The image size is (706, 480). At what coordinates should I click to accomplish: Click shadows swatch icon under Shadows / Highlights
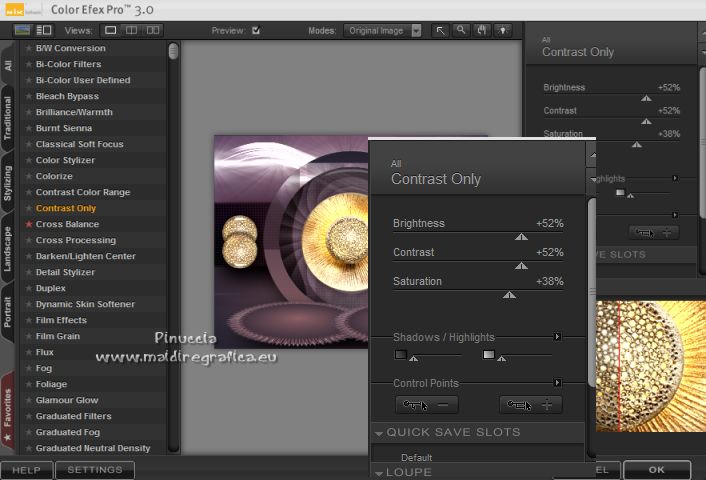coord(400,354)
